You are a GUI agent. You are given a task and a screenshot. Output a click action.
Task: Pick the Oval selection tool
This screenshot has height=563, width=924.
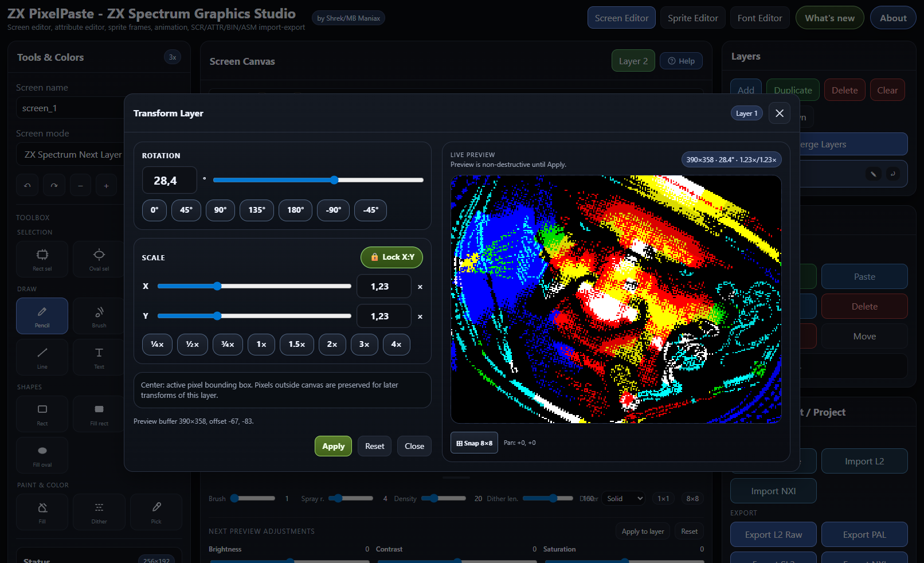[x=99, y=259]
